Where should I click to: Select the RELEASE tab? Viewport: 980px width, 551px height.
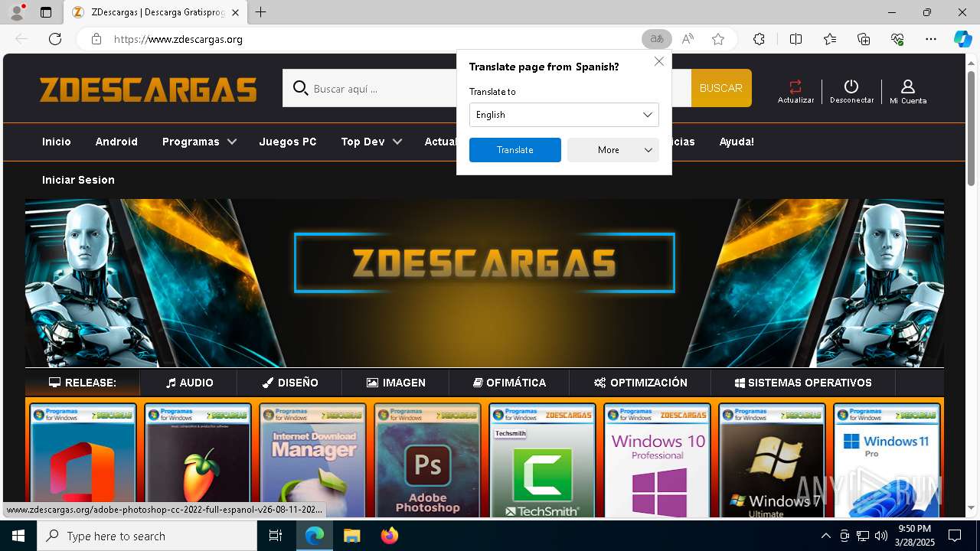pyautogui.click(x=83, y=383)
